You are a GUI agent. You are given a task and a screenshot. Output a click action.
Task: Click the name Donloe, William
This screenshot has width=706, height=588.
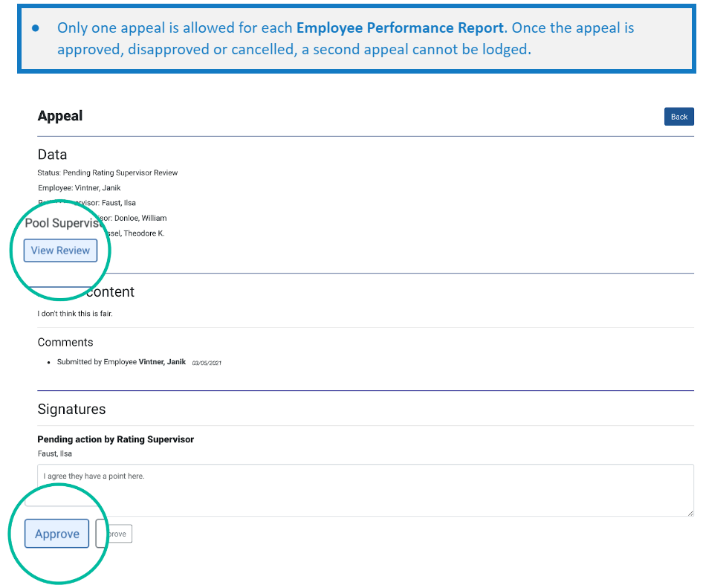coord(140,218)
